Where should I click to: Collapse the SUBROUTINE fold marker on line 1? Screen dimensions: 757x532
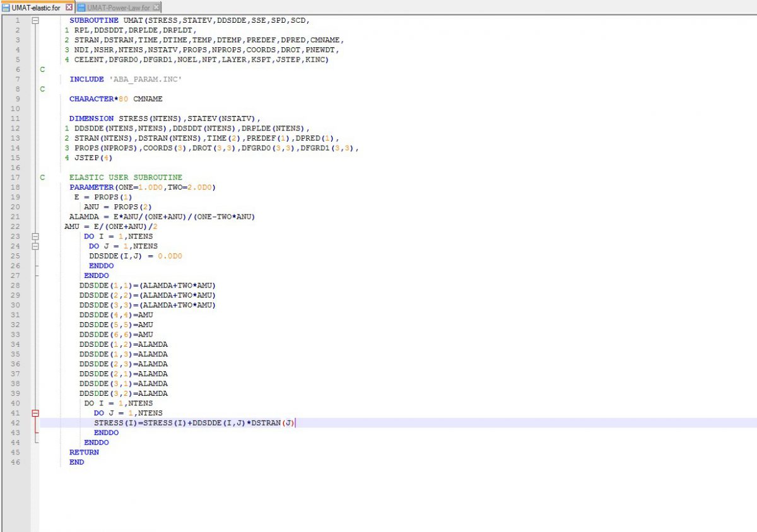tap(35, 20)
